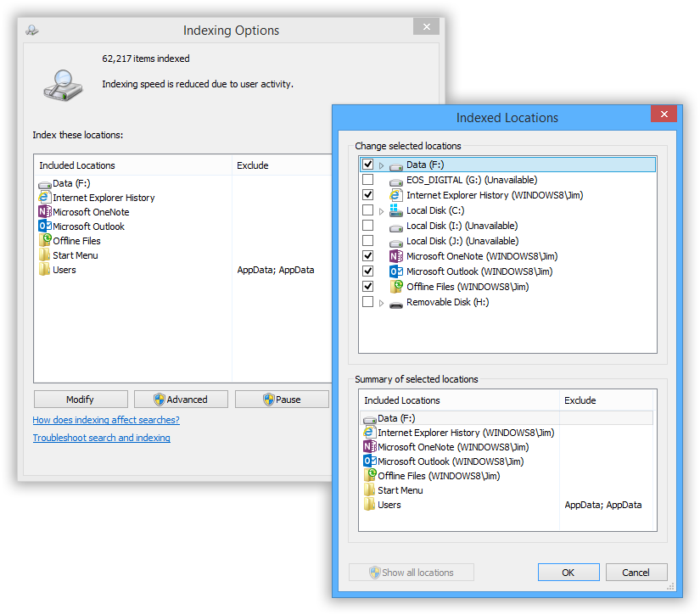Select the Start Menu folder icon
700x615 pixels.
pyautogui.click(x=44, y=254)
